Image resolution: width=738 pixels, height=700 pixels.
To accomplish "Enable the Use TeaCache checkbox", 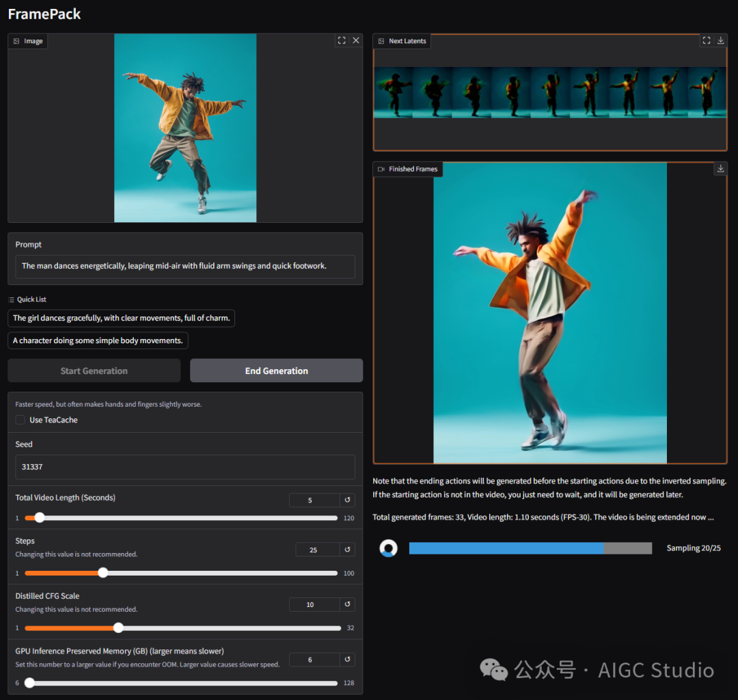I will 20,420.
